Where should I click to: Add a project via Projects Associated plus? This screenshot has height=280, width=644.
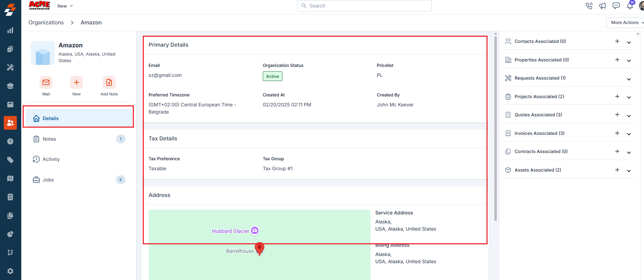617,96
